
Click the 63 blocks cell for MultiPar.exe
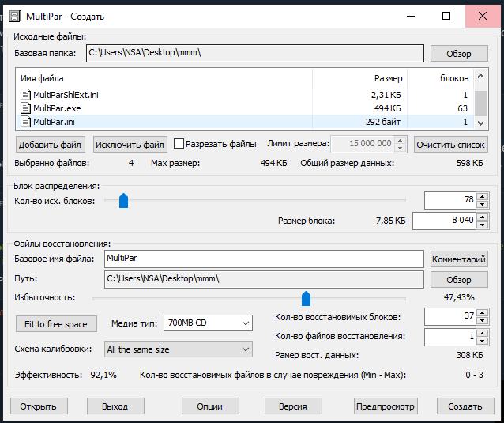(x=462, y=108)
